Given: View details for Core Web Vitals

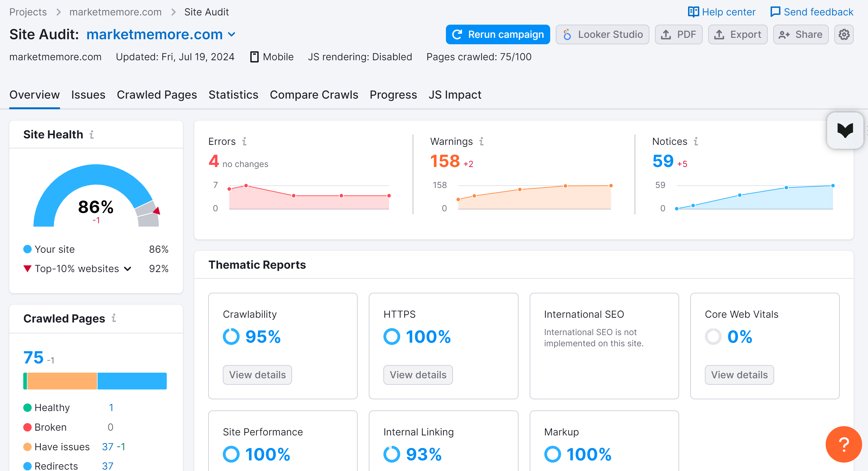Looking at the screenshot, I should tap(739, 375).
